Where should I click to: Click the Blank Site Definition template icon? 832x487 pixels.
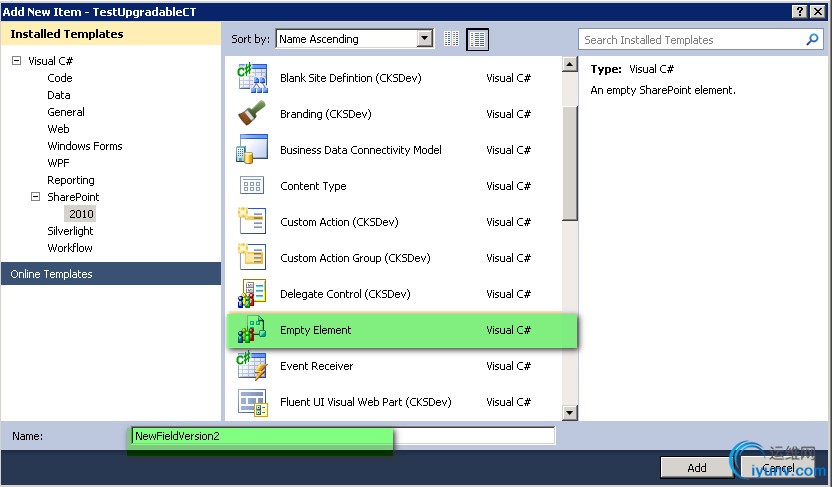click(253, 78)
